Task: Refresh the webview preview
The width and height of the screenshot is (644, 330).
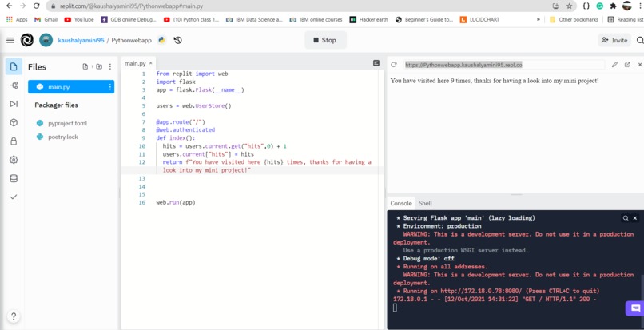Action: 393,65
